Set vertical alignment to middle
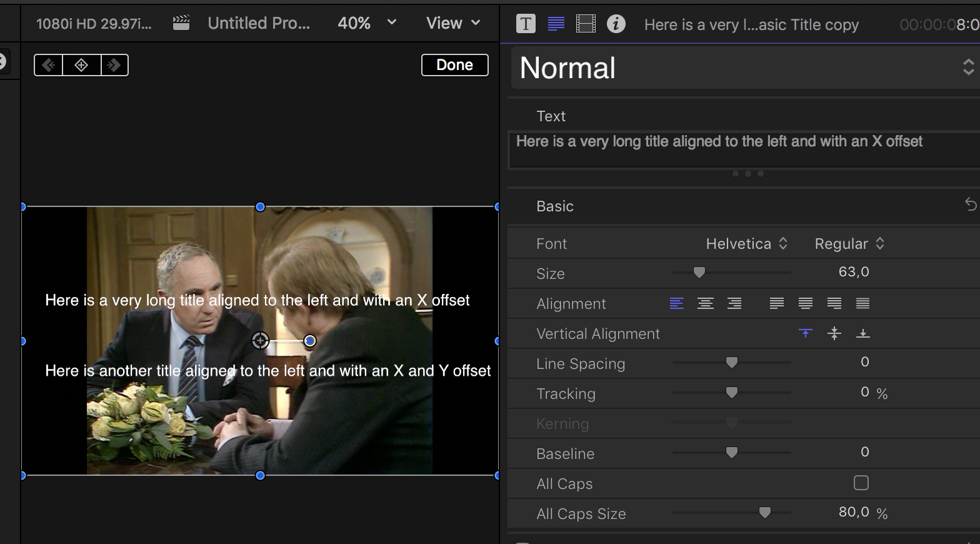Viewport: 980px width, 544px height. (834, 333)
